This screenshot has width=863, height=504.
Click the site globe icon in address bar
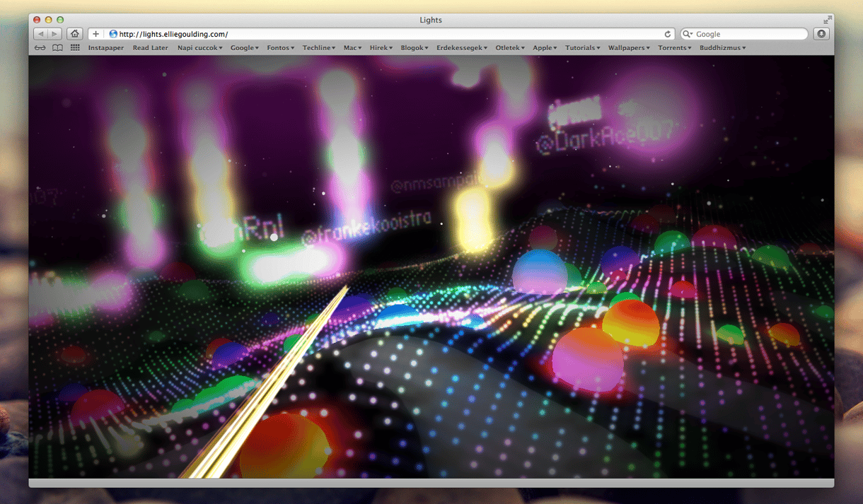(113, 34)
